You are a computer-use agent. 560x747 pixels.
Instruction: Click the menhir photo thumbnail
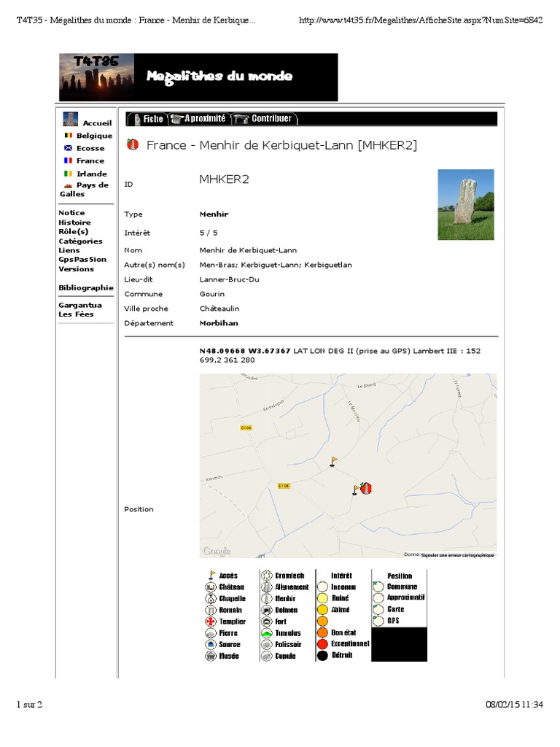point(466,204)
